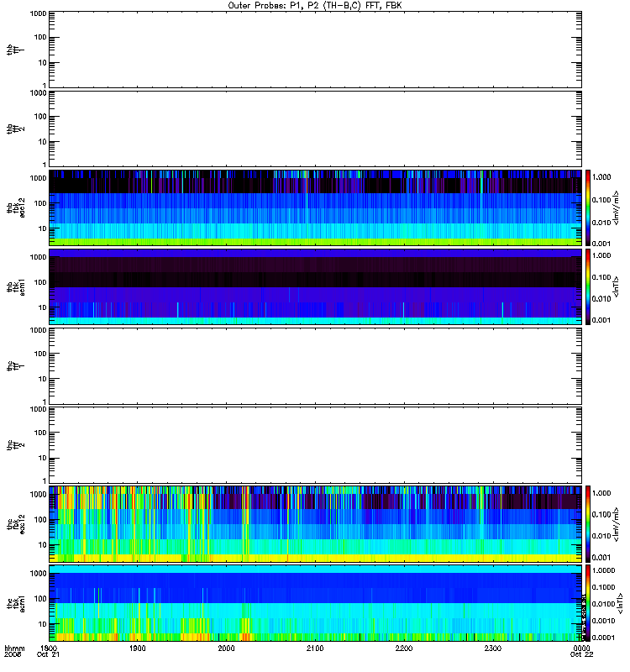Screen dimensions: 630x672
Task: Click the 2200 time axis label
Action: tap(404, 648)
